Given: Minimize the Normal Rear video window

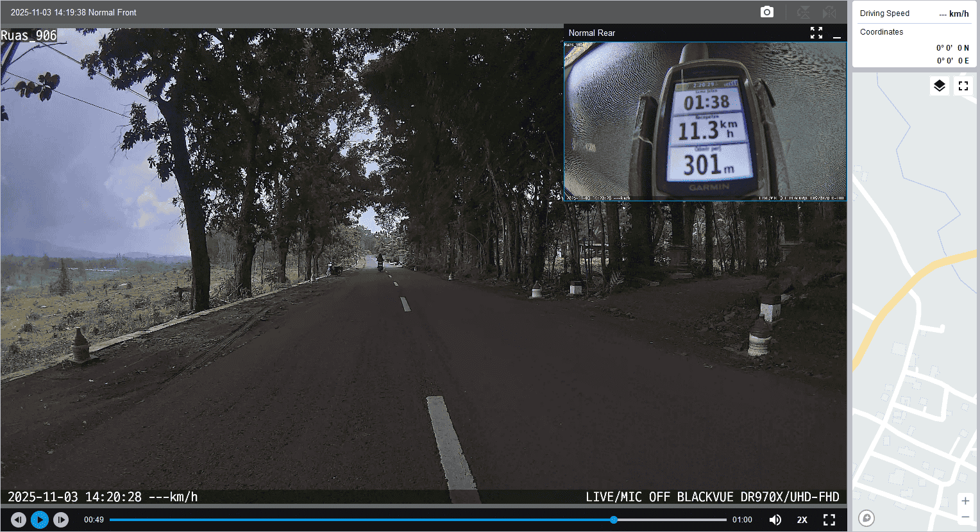Looking at the screenshot, I should (x=836, y=33).
